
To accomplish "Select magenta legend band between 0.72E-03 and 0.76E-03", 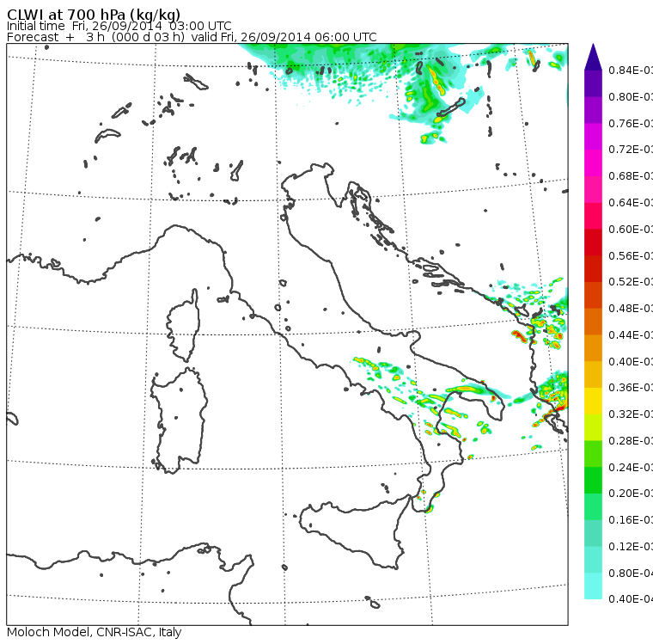I will click(x=593, y=137).
